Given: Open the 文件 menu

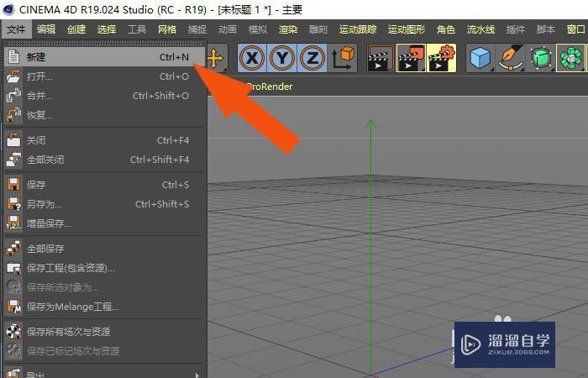Looking at the screenshot, I should point(16,29).
